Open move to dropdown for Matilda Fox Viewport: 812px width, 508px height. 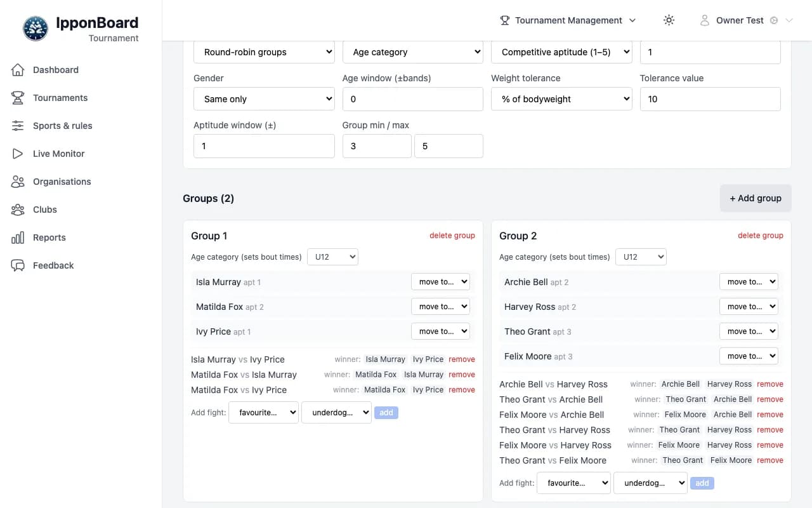click(x=440, y=307)
